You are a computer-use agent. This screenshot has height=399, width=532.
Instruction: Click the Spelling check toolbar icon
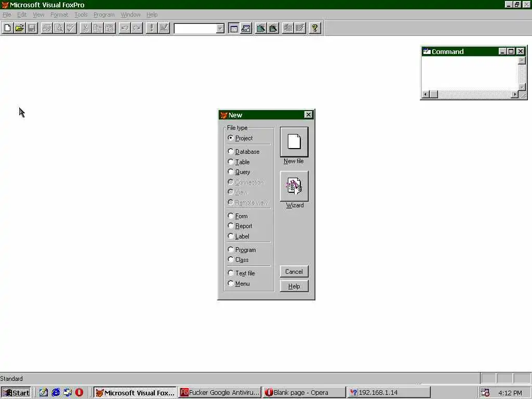pyautogui.click(x=71, y=28)
